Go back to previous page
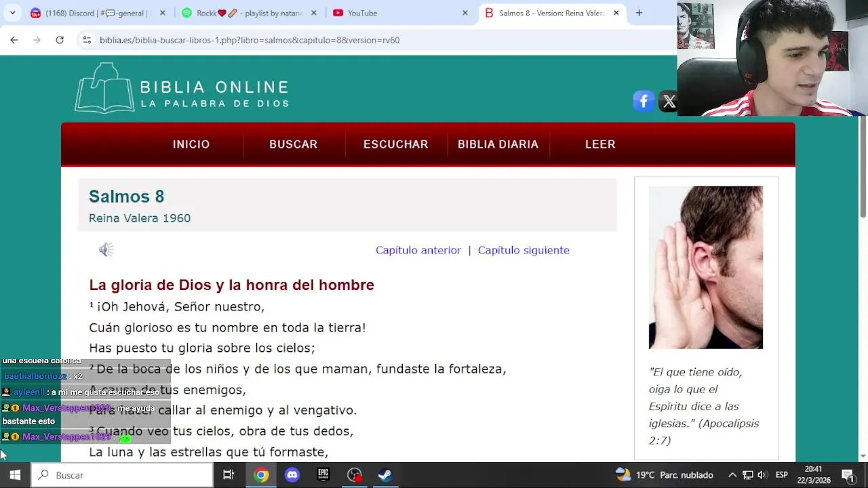Image resolution: width=868 pixels, height=488 pixels. point(14,40)
